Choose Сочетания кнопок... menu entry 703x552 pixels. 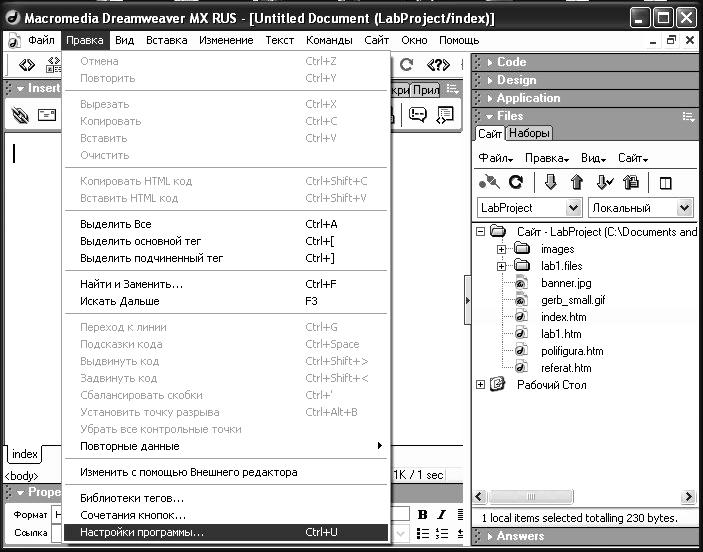tap(226, 516)
